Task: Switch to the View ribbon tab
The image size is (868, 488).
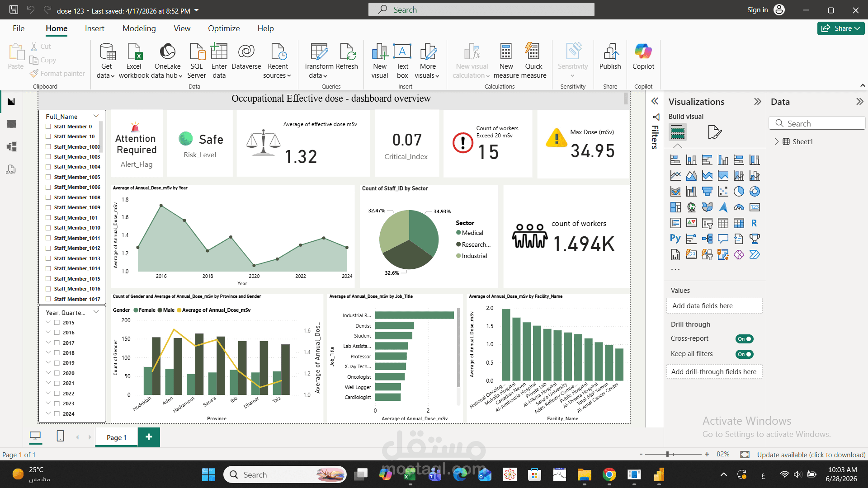Action: coord(182,28)
